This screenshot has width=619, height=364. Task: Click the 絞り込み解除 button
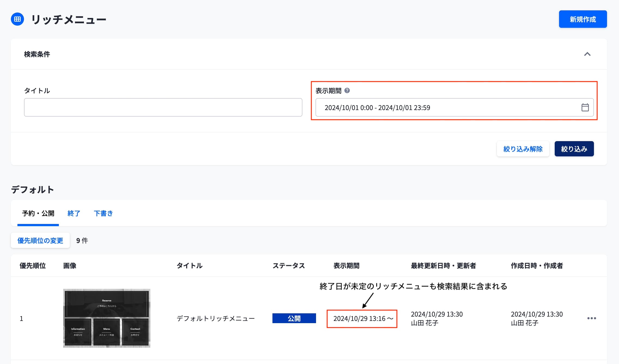(x=523, y=149)
